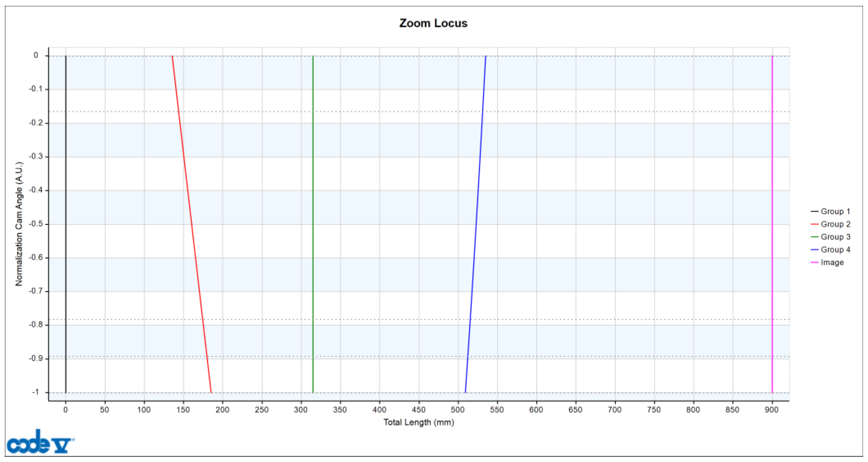Click the Group 4 legend entry
This screenshot has width=868, height=462.
pyautogui.click(x=835, y=250)
